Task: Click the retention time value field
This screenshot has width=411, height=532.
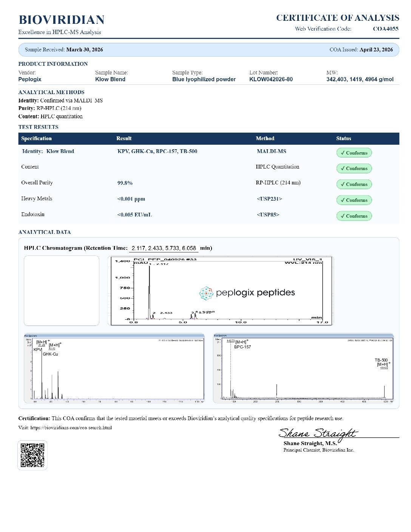Action: (x=164, y=248)
